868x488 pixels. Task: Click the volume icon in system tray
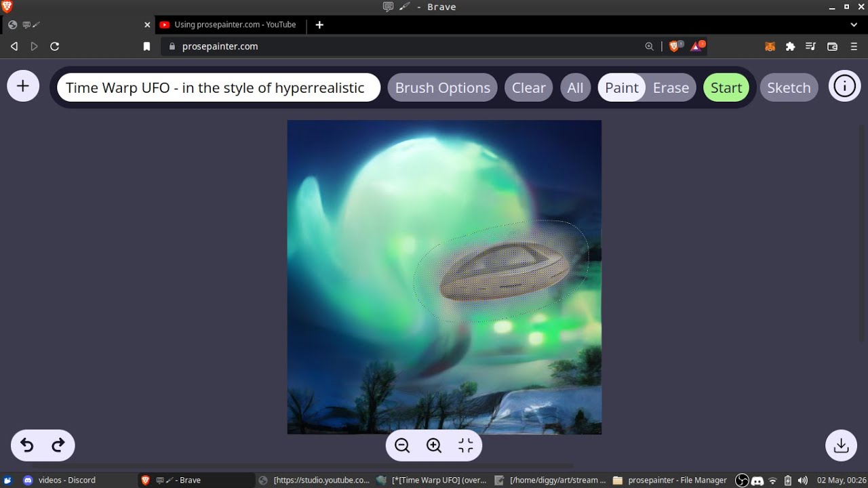[x=803, y=481]
